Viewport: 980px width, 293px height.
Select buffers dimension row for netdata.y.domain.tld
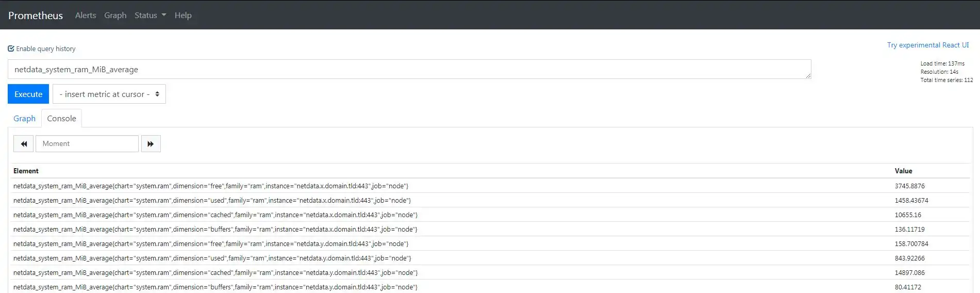490,287
